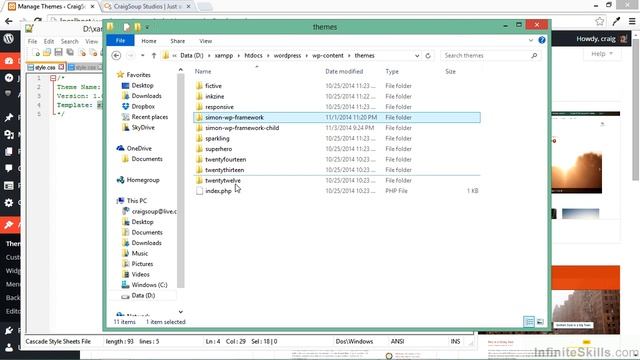The width and height of the screenshot is (640, 360).
Task: Select the twentythirteen folder
Action: (x=224, y=170)
